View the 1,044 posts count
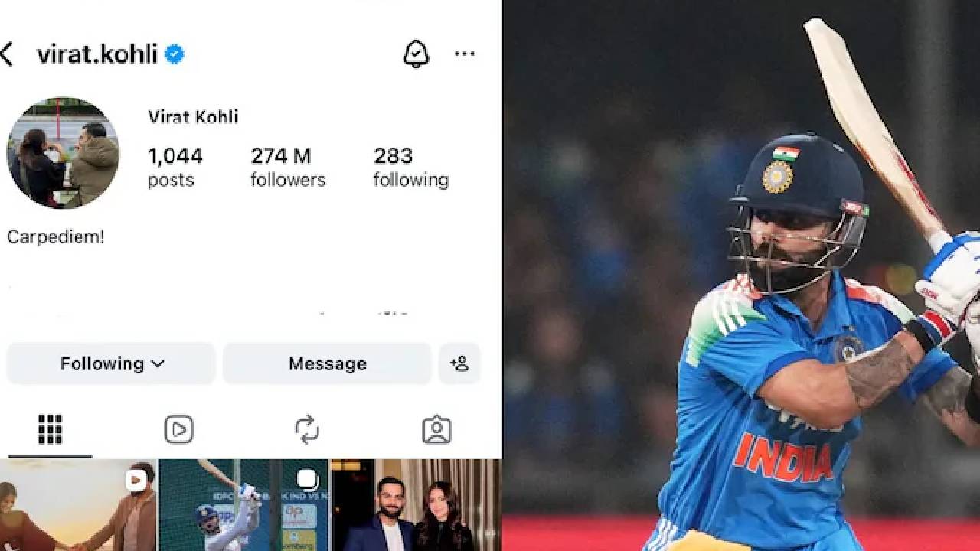 [175, 167]
